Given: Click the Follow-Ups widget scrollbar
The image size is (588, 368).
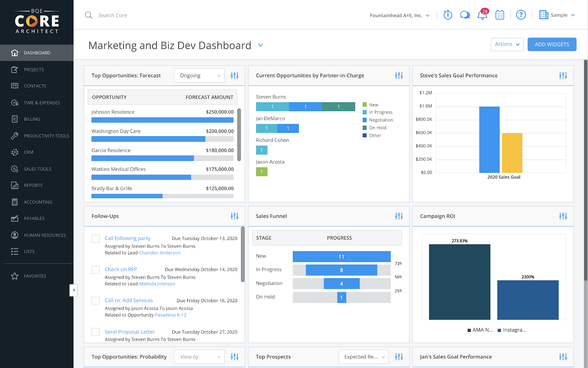Looking at the screenshot, I should pos(243,254).
